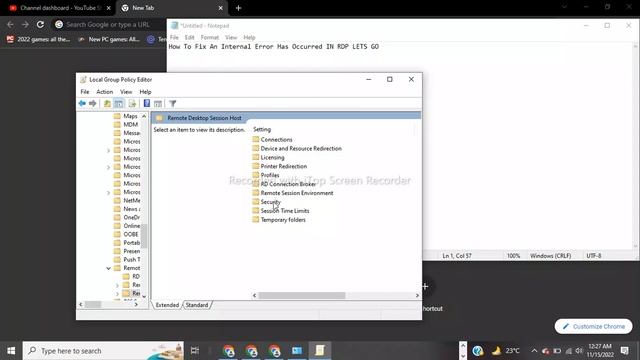This screenshot has width=640, height=360.
Task: Open the Help menu in Group Policy Editor
Action: pyautogui.click(x=145, y=92)
